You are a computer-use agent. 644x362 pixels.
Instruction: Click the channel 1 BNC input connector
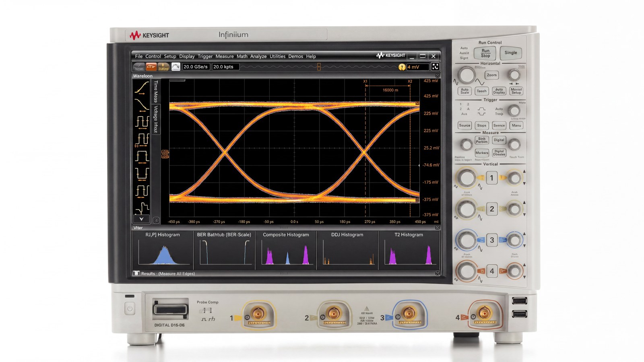coord(258,314)
